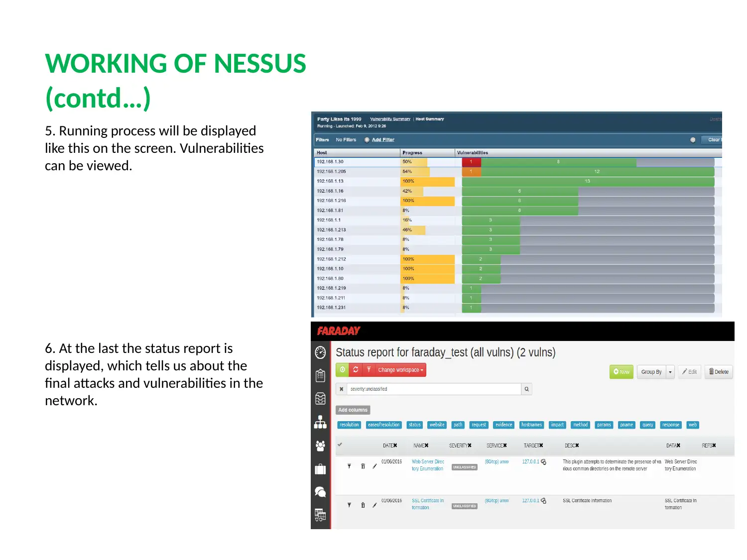The width and height of the screenshot is (747, 560).
Task: Click trash icon on Web Server Directory row
Action: point(363,466)
